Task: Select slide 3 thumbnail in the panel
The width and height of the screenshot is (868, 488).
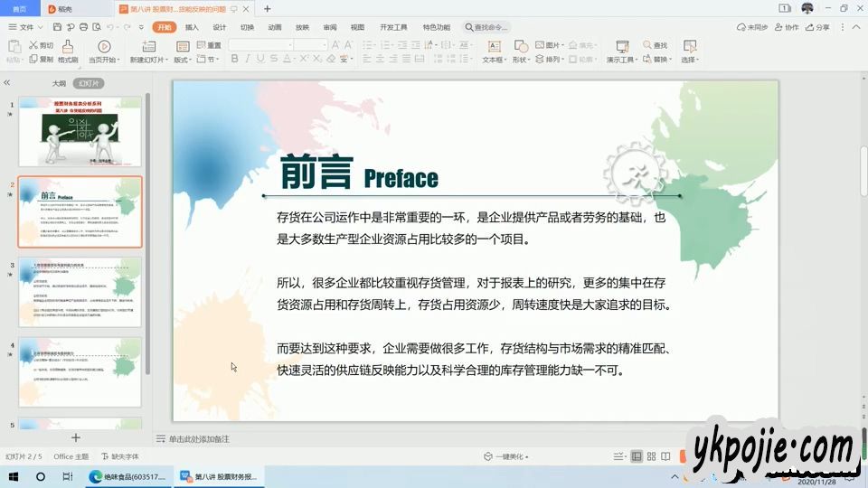Action: [80, 292]
